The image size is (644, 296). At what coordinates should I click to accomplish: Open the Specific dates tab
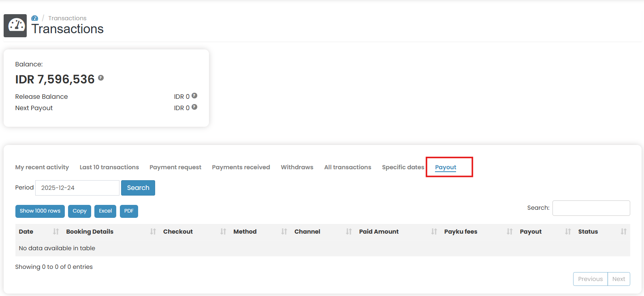tap(403, 167)
